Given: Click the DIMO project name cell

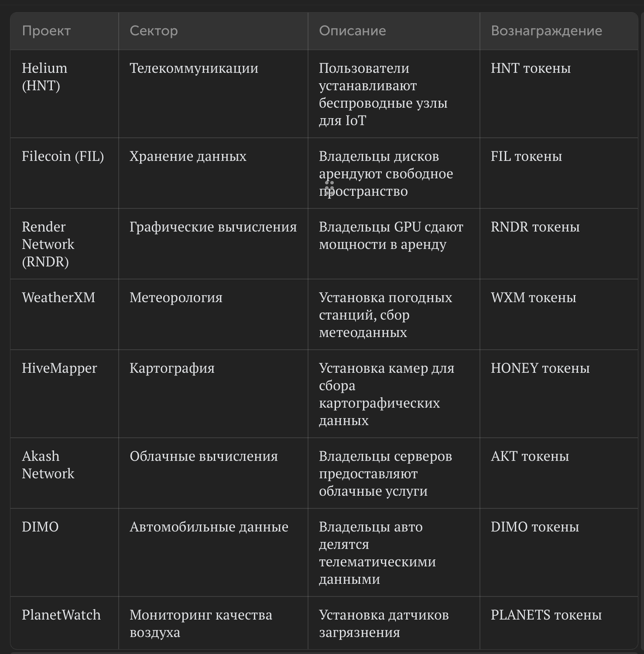Looking at the screenshot, I should click(x=40, y=527).
